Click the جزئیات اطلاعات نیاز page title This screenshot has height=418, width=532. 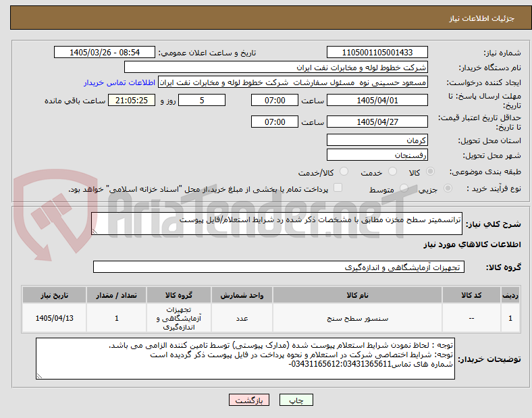[482, 18]
